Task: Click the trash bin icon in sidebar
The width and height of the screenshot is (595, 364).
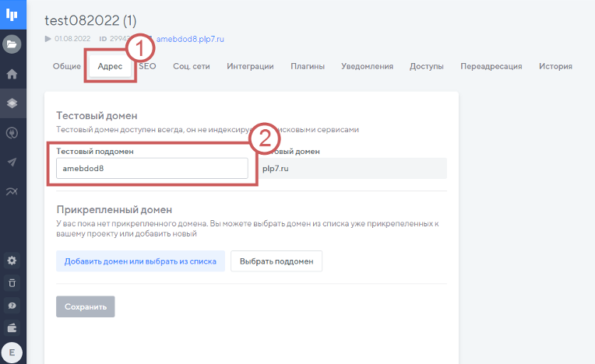Action: 12,282
